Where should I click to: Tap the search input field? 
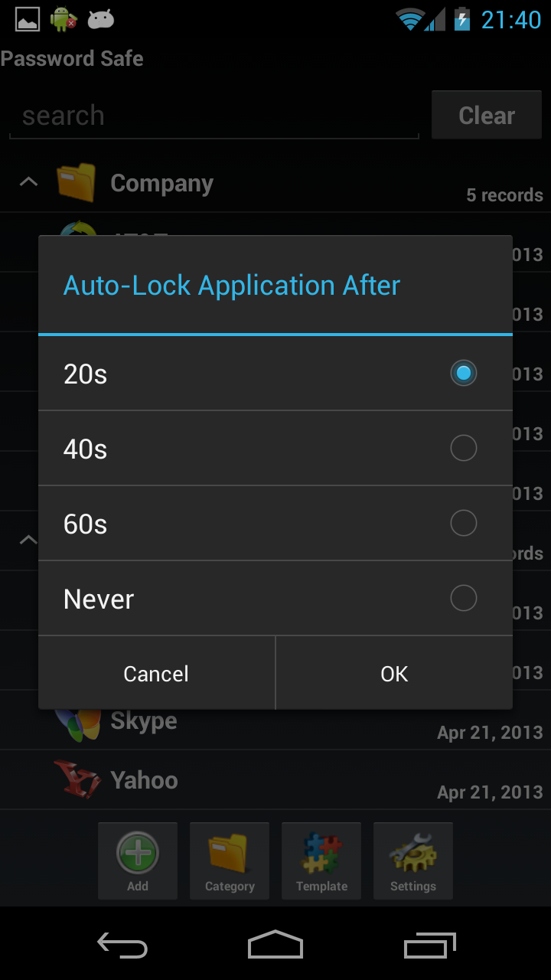[x=214, y=115]
